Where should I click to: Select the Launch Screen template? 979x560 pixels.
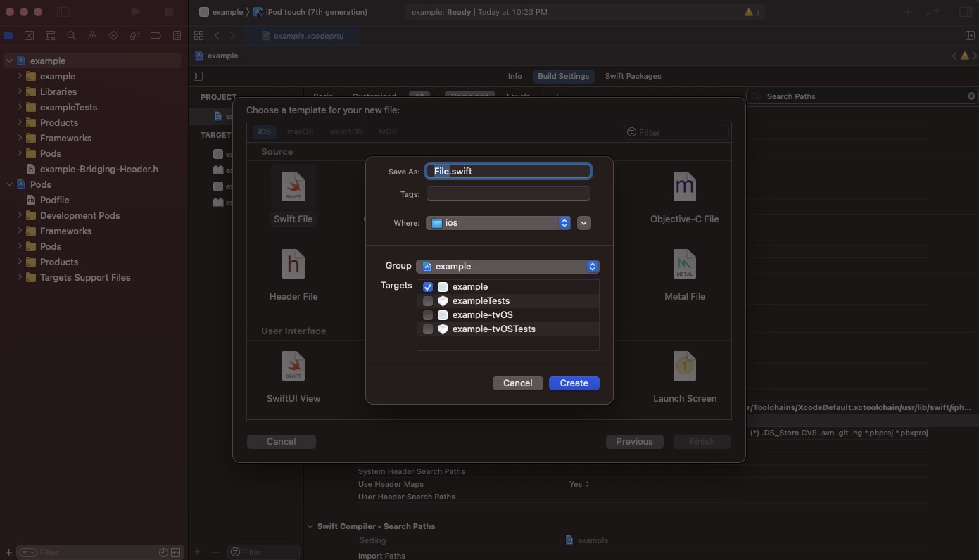(685, 377)
